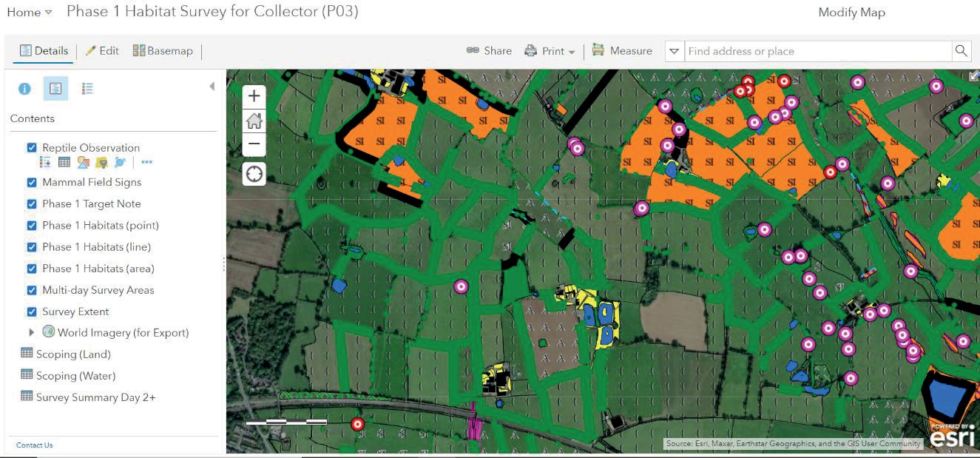Open more options for Reptile Observation
This screenshot has width=980, height=458.
pyautogui.click(x=146, y=162)
